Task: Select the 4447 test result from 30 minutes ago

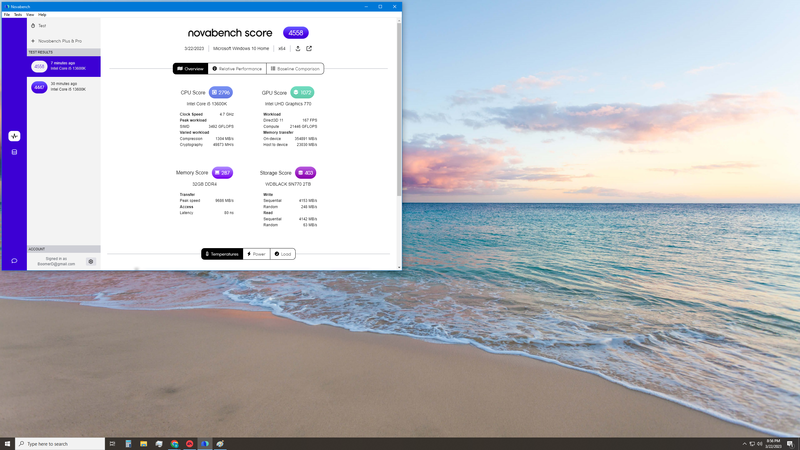Action: (64, 87)
